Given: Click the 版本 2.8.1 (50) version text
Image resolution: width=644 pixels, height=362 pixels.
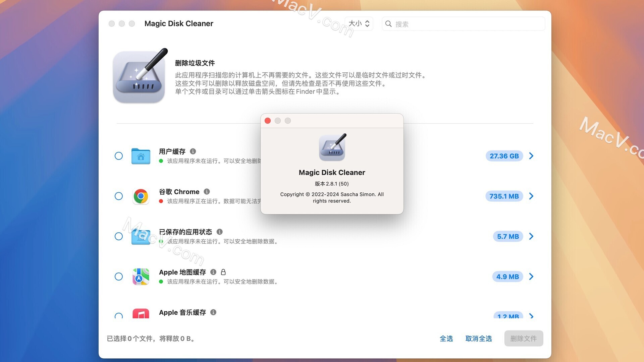Looking at the screenshot, I should (x=332, y=184).
